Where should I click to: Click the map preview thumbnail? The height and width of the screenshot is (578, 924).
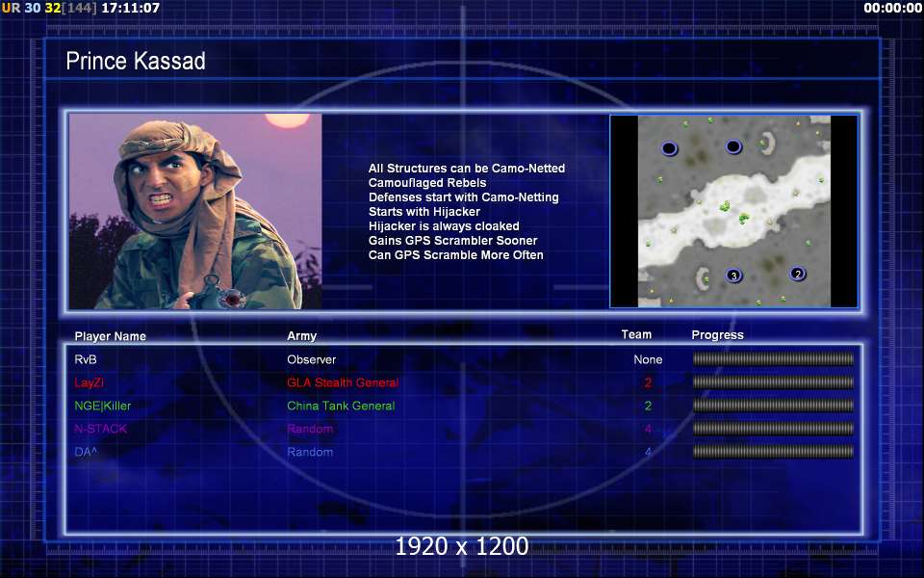tap(733, 211)
